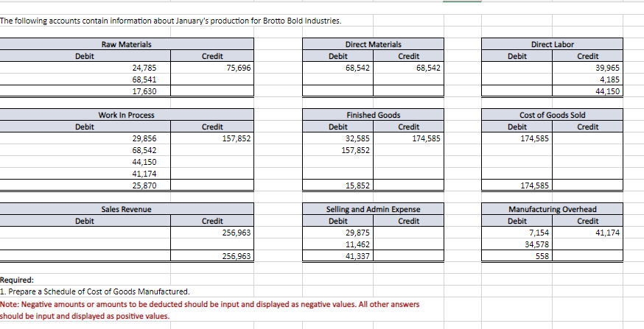Click the "Cost of Goods Sold" account header
644x329 pixels.
552,115
